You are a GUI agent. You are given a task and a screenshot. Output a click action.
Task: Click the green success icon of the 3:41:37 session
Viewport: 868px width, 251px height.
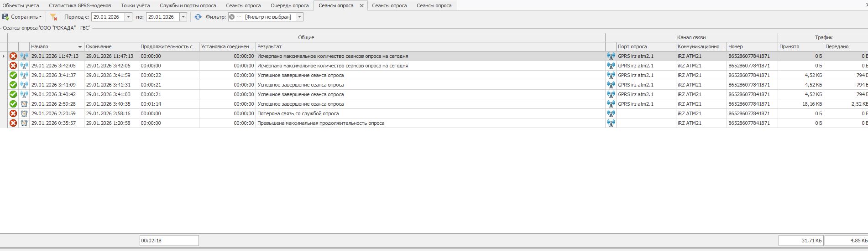tap(13, 75)
